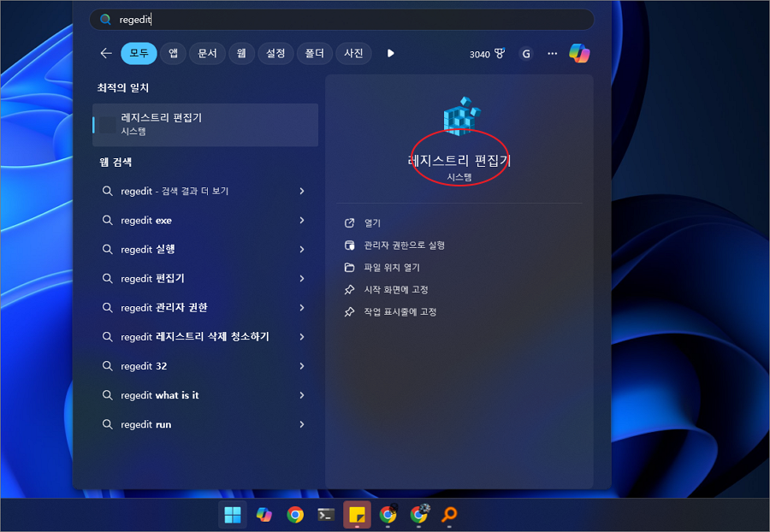Open the first Chrome icon on taskbar
770x532 pixels.
click(294, 514)
